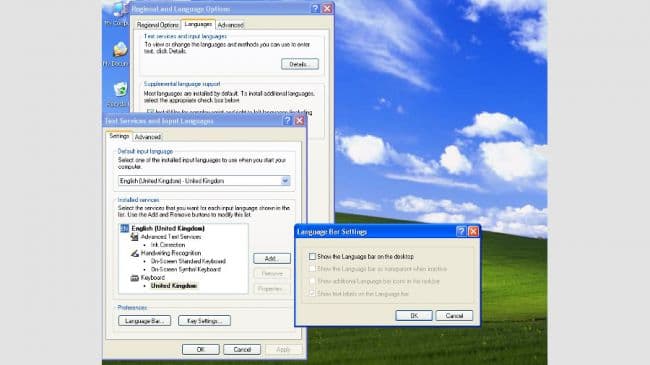650x365 pixels.
Task: Open Regional Options tab
Action: (x=158, y=25)
